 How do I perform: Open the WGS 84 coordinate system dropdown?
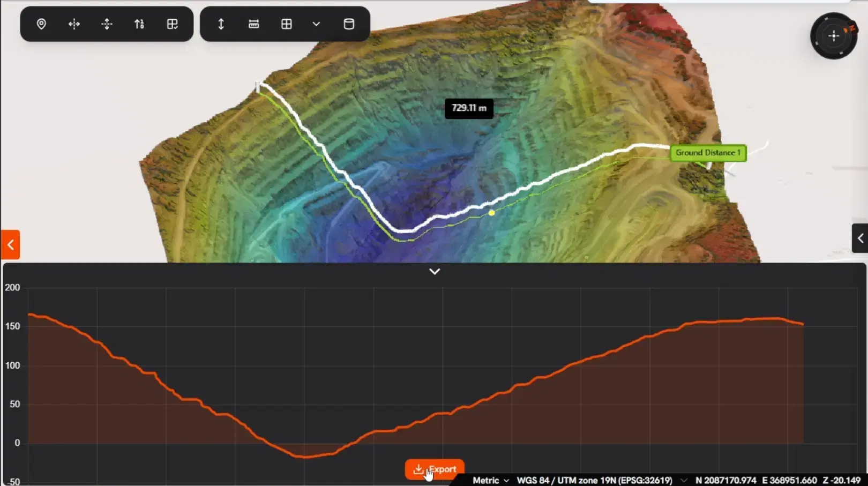click(600, 480)
